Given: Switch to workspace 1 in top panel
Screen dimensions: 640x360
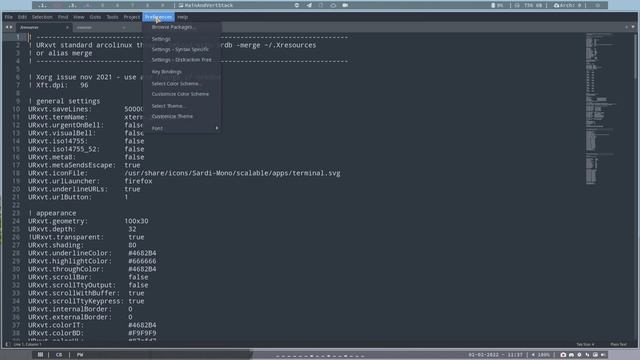Looking at the screenshot, I should 42,5.
